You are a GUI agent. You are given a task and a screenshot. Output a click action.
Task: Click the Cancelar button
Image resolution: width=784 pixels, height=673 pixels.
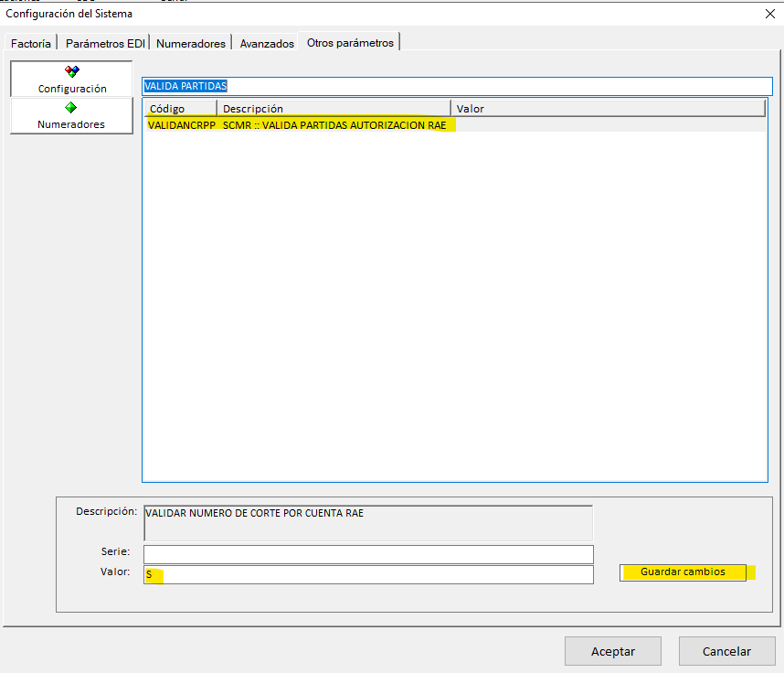pos(726,651)
